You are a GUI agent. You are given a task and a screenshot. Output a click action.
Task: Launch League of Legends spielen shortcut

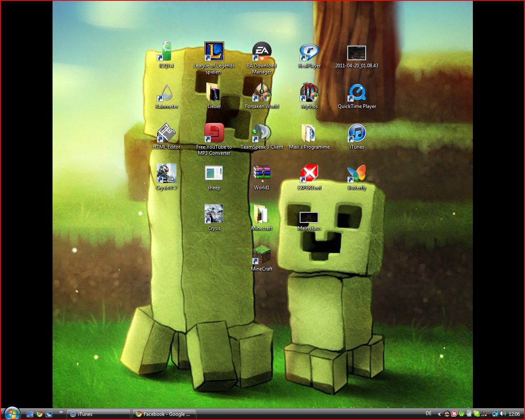point(214,58)
